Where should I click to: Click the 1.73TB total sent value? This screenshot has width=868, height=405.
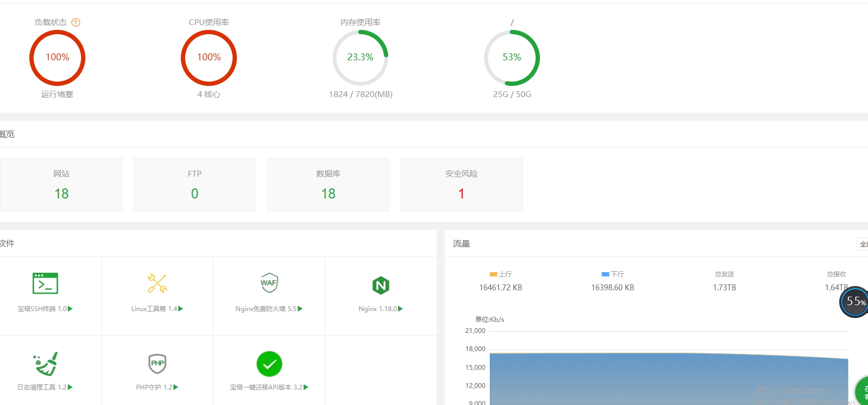pyautogui.click(x=724, y=288)
